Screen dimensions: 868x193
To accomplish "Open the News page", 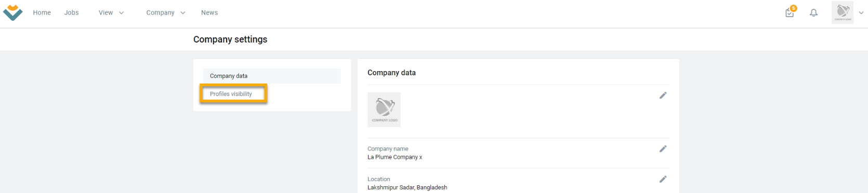I will pos(209,13).
